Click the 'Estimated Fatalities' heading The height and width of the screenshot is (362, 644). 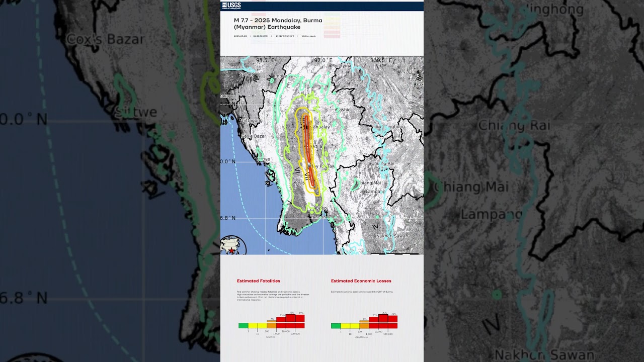(x=259, y=281)
